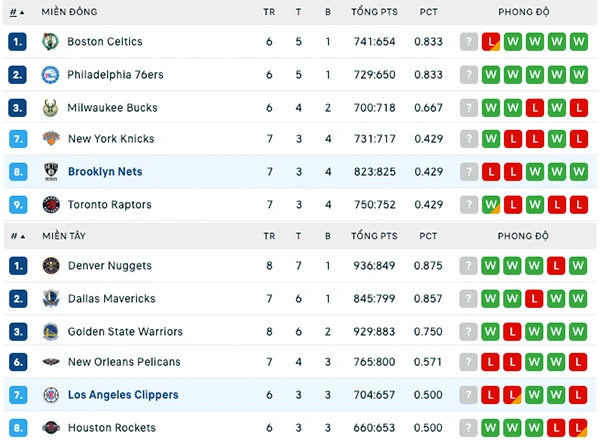Click Houston Rockets last L form badge
Image resolution: width=600 pixels, height=440 pixels.
coord(578,428)
